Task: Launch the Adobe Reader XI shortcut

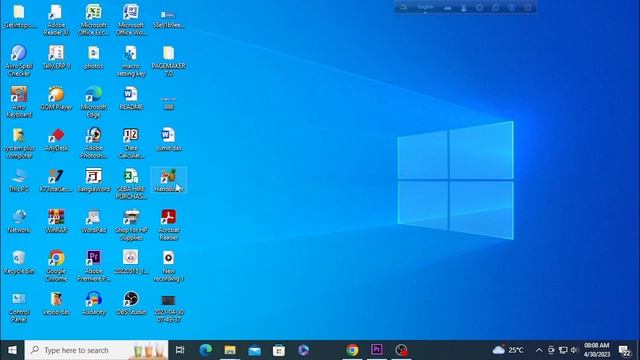Action: pyautogui.click(x=56, y=20)
